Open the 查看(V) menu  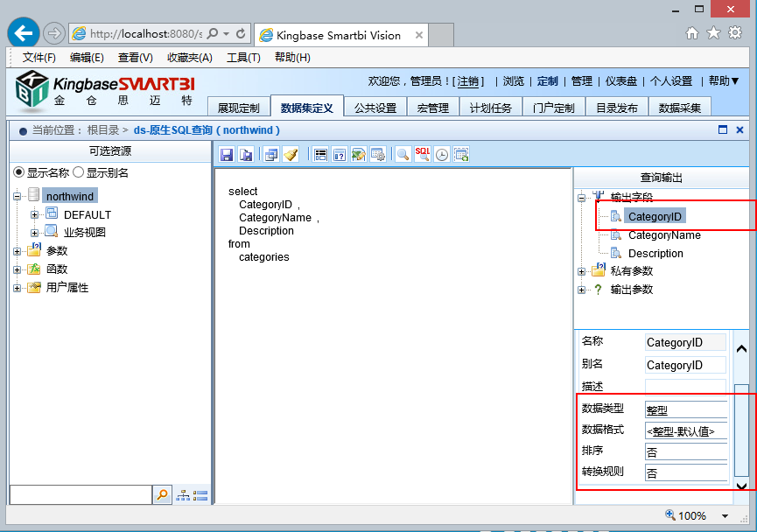pos(136,58)
